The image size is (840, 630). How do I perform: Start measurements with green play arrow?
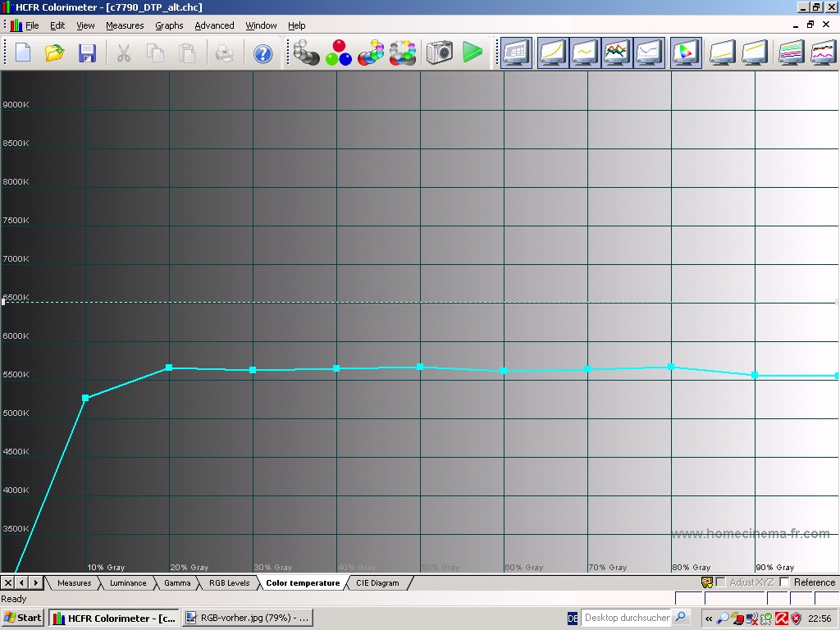pyautogui.click(x=472, y=53)
